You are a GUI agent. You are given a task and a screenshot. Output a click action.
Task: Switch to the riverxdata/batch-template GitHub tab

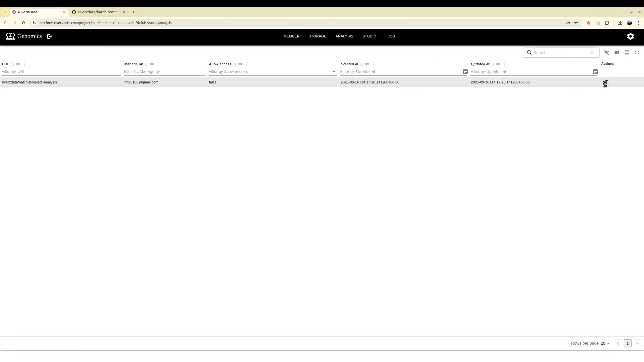[x=99, y=12]
